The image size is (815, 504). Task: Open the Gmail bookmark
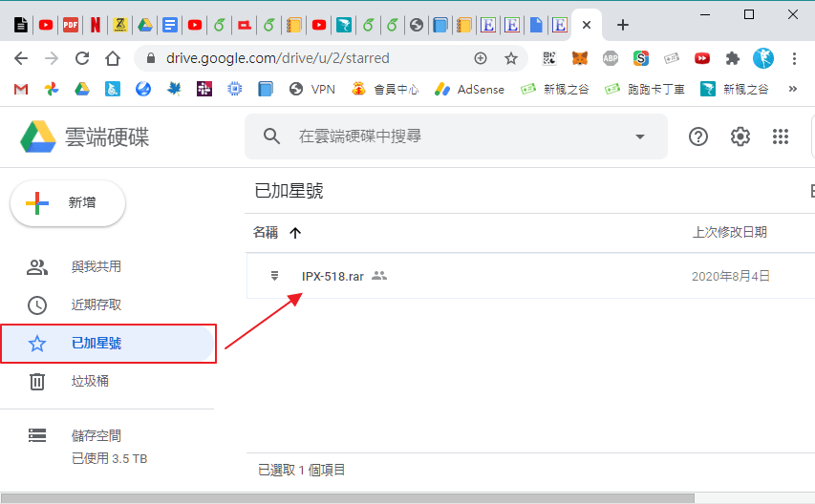click(x=21, y=90)
